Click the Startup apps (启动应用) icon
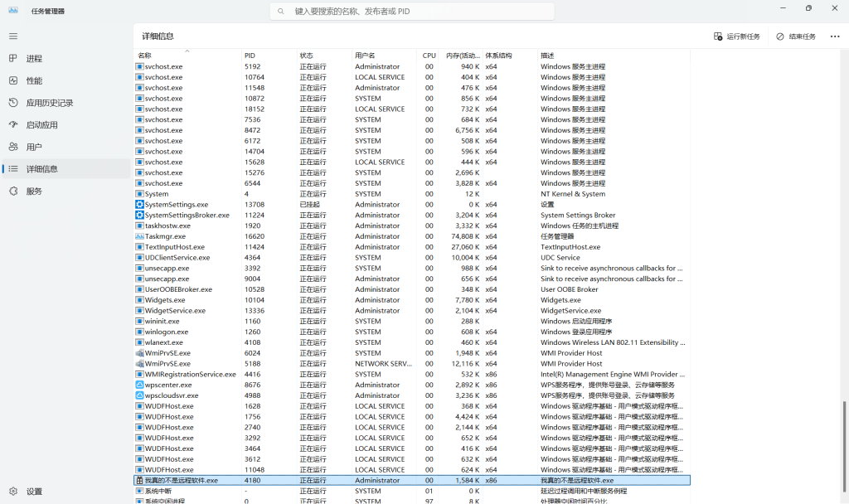849x504 pixels. pyautogui.click(x=12, y=125)
